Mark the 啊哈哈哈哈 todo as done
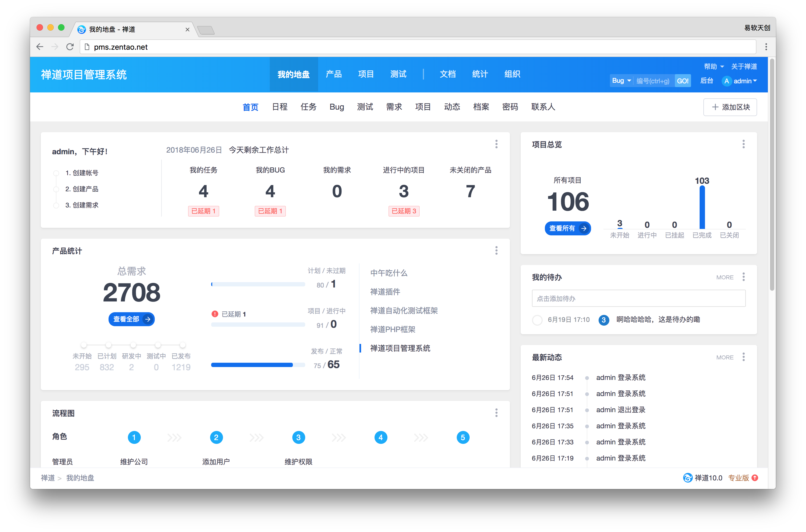The image size is (806, 532). [x=537, y=320]
